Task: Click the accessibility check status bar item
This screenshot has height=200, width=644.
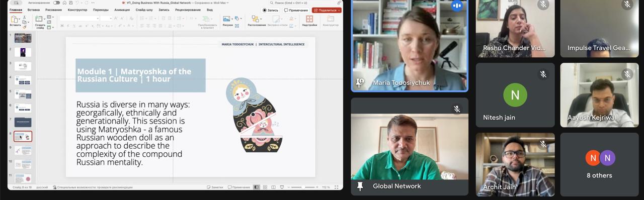Action: pos(93,187)
